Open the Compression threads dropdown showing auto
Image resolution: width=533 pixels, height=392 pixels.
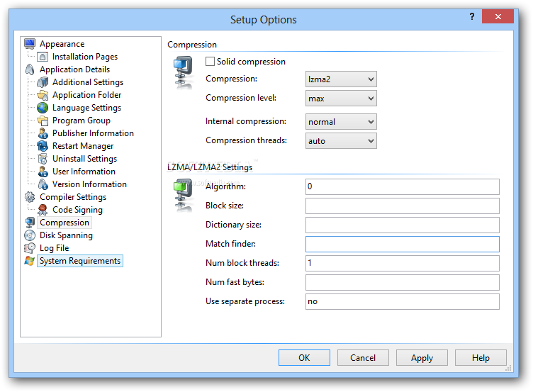point(341,141)
